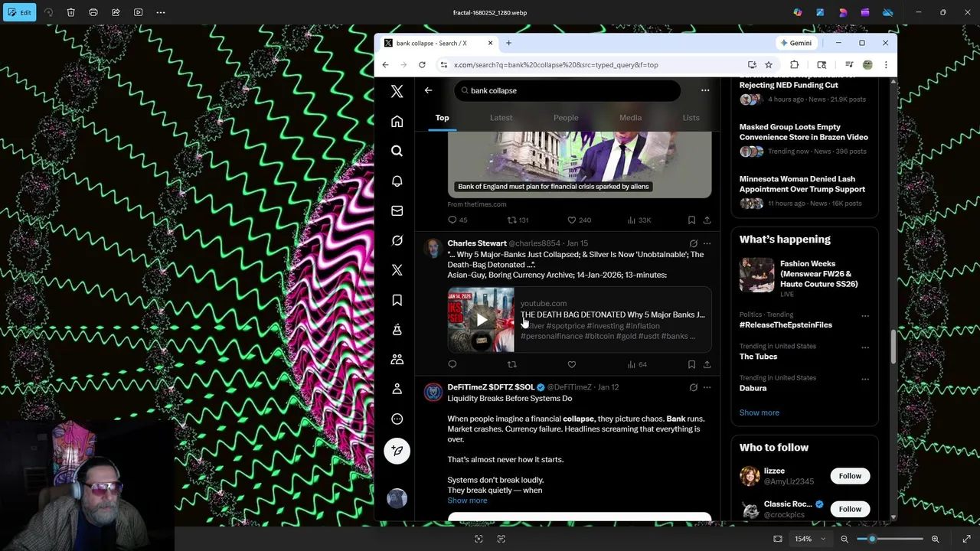Click the Photos zoom out magnifier
Screen dimensions: 980x551
(x=844, y=539)
